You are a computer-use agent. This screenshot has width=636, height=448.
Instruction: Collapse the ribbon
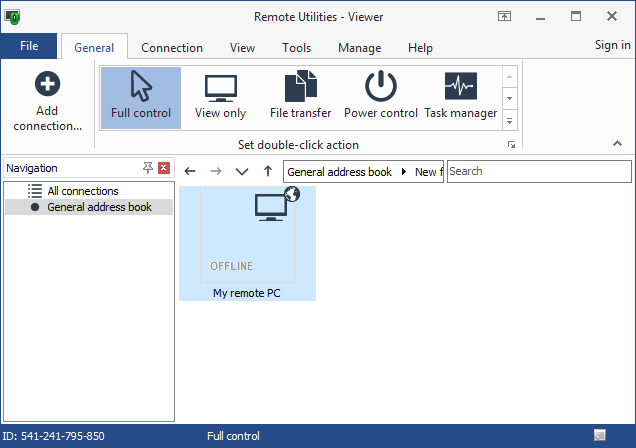(617, 144)
